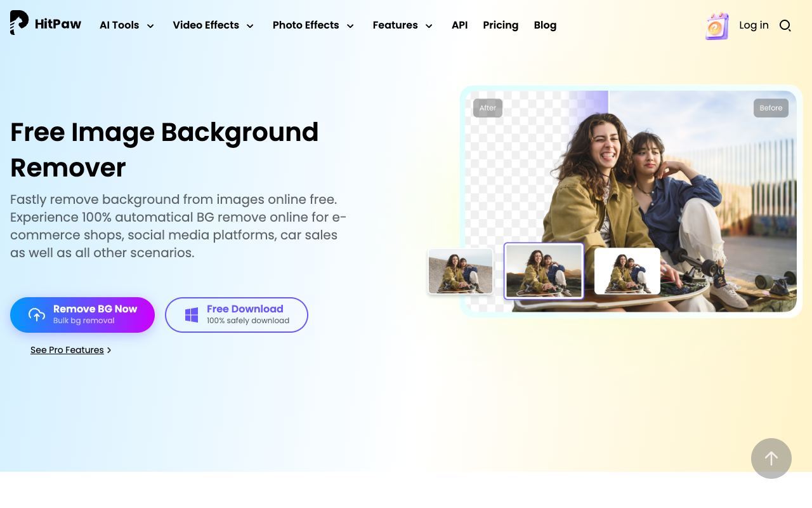Click the Windows logo in Free Download
Screen dimensions: 812x508
[192, 315]
